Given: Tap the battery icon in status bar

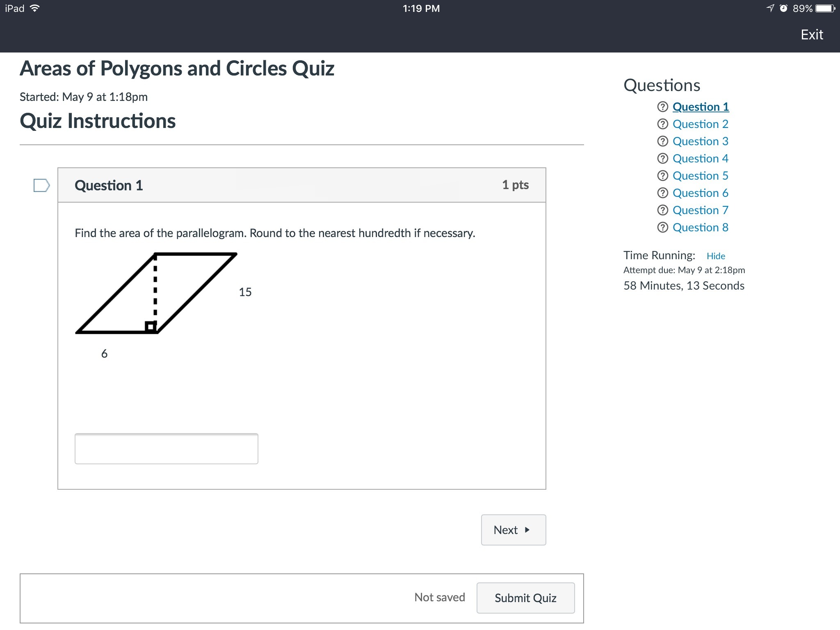Looking at the screenshot, I should tap(825, 9).
